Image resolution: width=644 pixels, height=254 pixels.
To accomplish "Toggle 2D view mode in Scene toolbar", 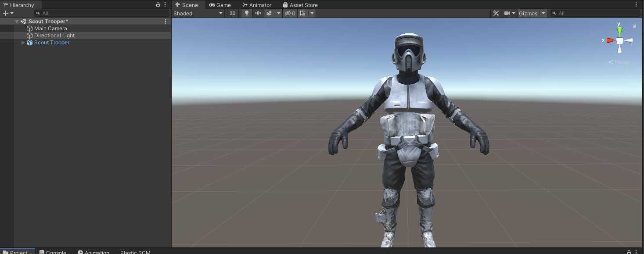I will pos(232,13).
